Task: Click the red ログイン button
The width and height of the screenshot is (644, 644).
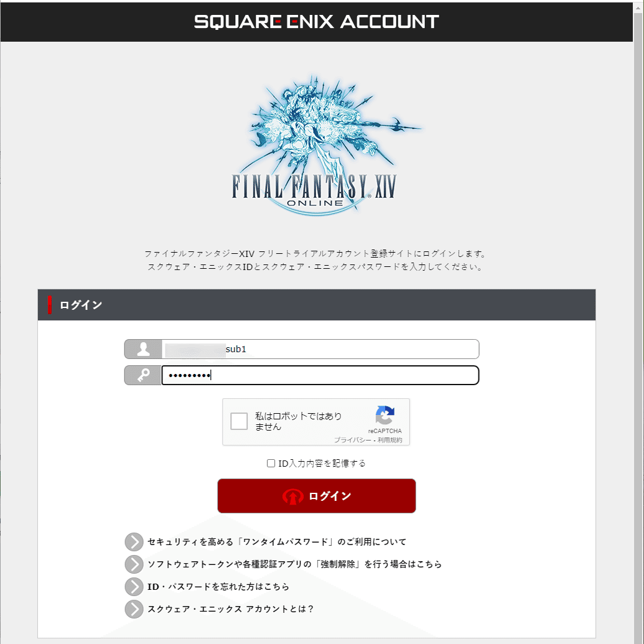Action: tap(316, 496)
